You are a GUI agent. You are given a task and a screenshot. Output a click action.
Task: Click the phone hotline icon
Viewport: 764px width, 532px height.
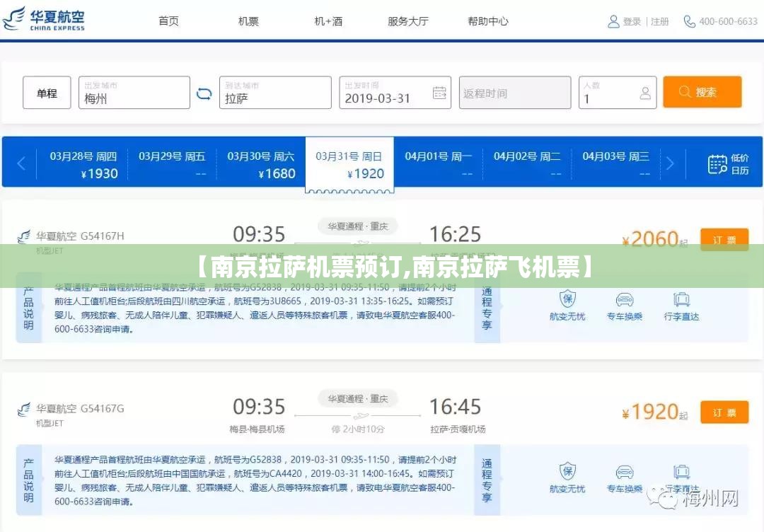coord(689,21)
